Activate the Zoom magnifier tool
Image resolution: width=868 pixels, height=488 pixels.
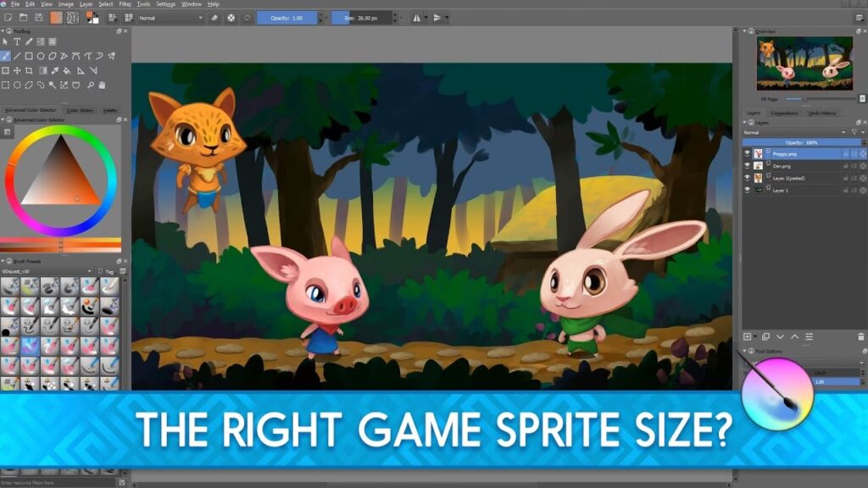click(x=89, y=85)
